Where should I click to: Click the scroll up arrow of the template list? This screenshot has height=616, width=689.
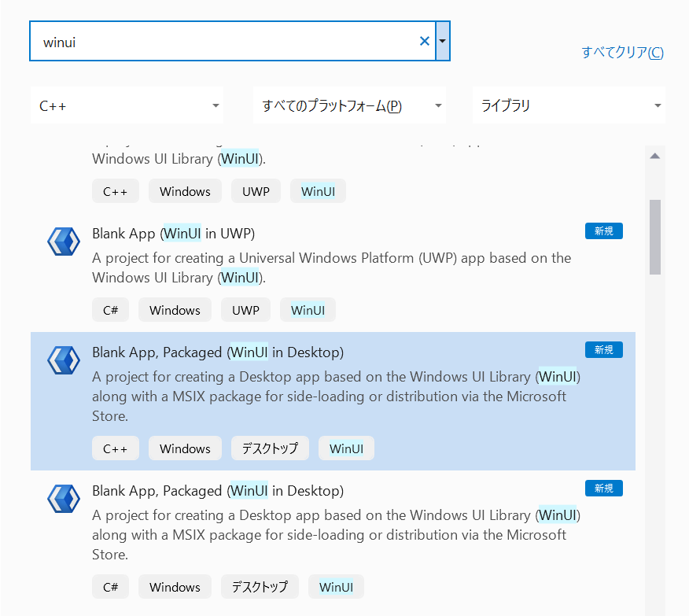655,156
